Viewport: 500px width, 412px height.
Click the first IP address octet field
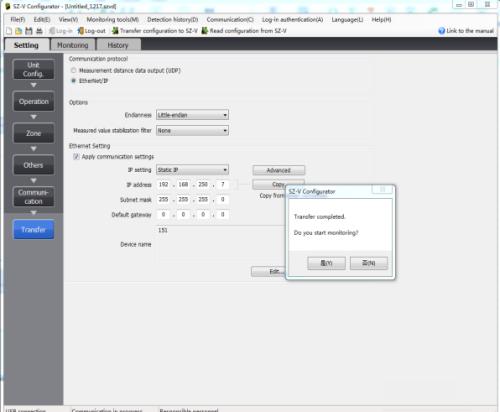(x=163, y=184)
